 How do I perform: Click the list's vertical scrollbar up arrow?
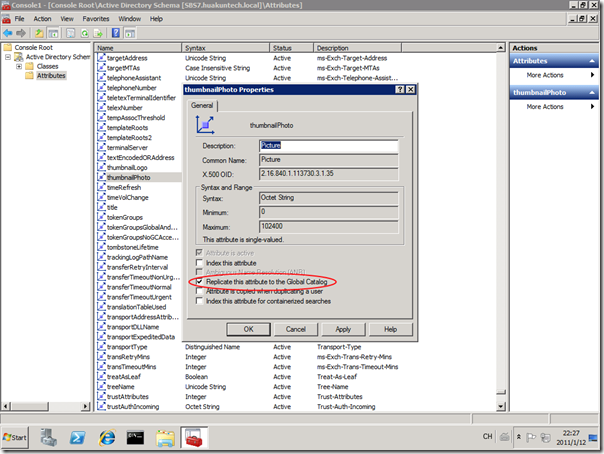(501, 48)
